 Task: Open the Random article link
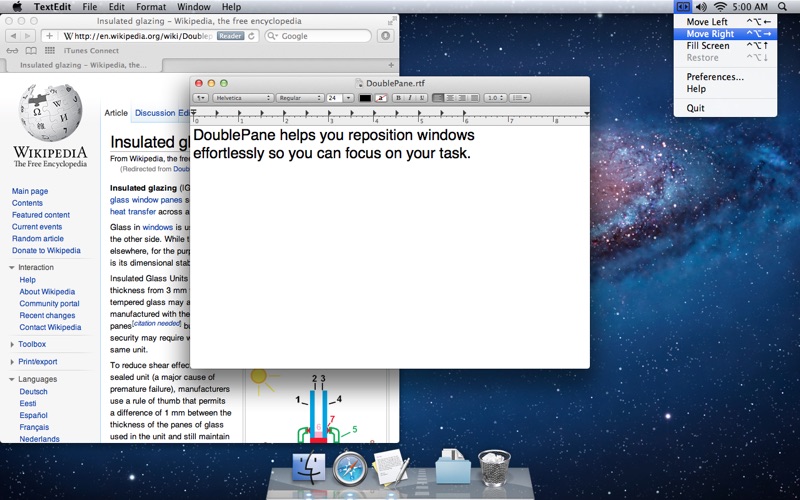pyautogui.click(x=38, y=238)
